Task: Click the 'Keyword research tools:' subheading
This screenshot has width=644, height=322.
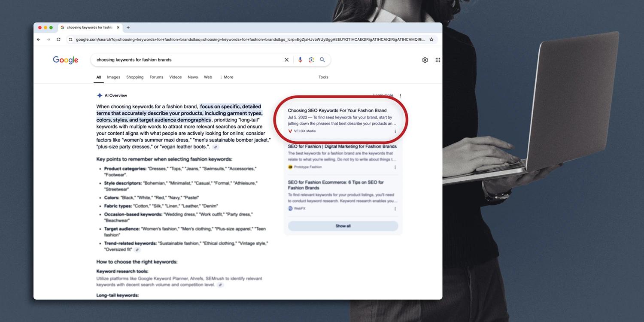Action: pyautogui.click(x=122, y=271)
